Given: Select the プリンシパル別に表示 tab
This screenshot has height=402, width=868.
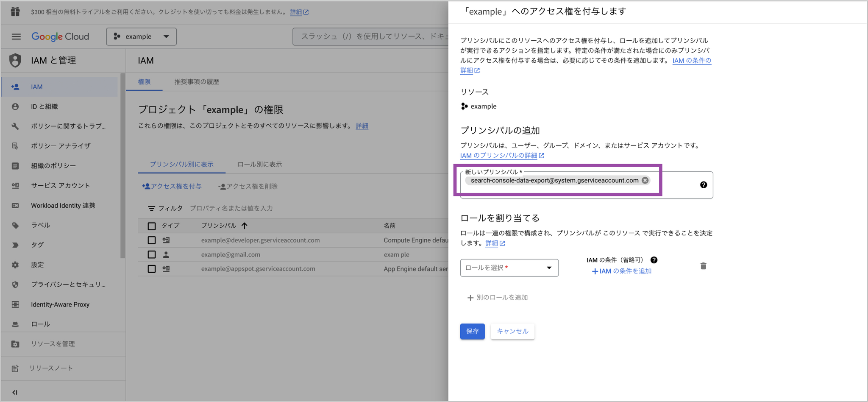Looking at the screenshot, I should pyautogui.click(x=181, y=165).
